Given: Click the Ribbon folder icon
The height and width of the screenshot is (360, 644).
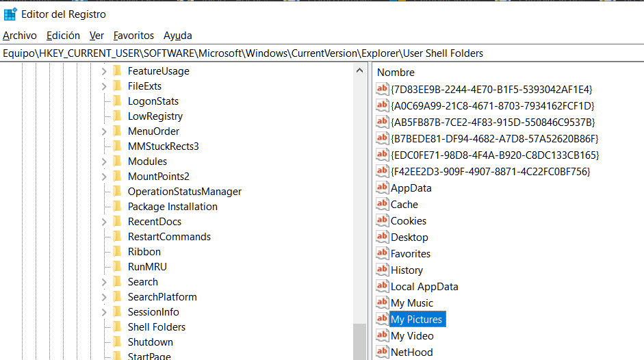Looking at the screenshot, I should pyautogui.click(x=117, y=251).
